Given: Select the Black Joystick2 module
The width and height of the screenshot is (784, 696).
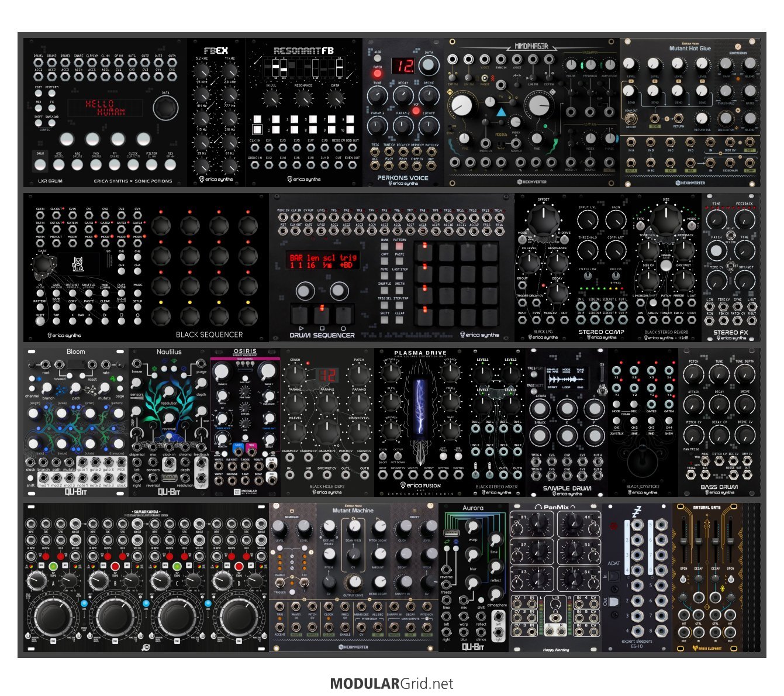Looking at the screenshot, I should [643, 422].
